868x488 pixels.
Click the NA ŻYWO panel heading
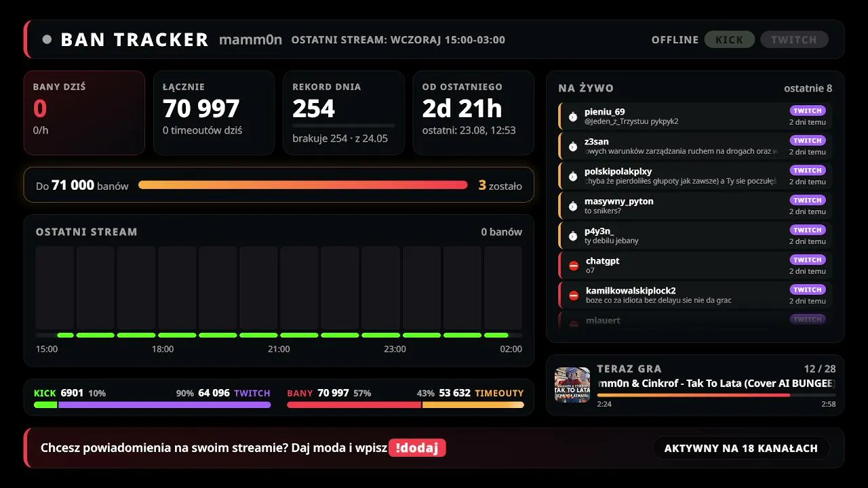(586, 88)
